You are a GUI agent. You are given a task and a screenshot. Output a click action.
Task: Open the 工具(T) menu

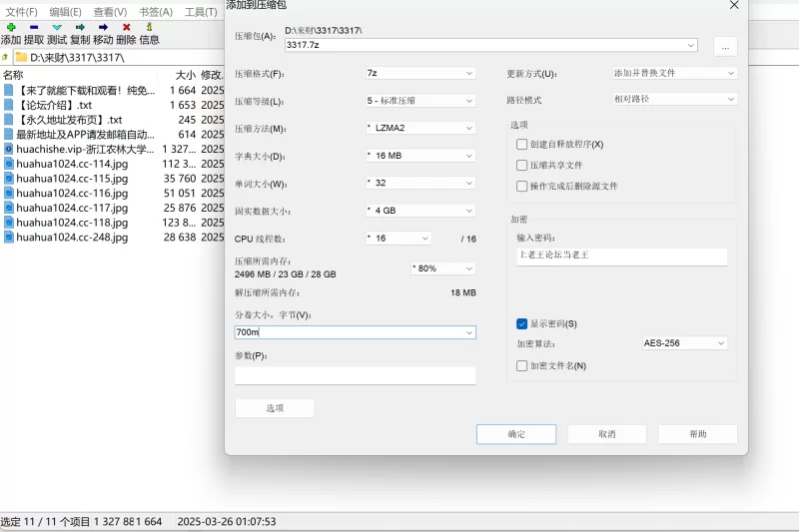(x=201, y=12)
